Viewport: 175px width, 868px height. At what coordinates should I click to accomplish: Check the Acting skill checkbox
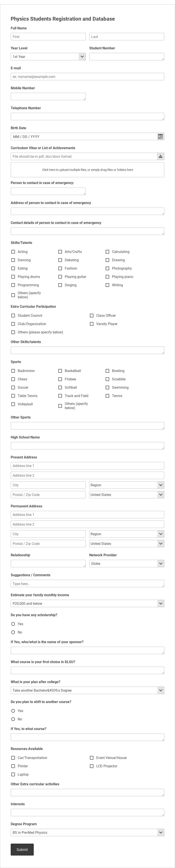point(13,252)
